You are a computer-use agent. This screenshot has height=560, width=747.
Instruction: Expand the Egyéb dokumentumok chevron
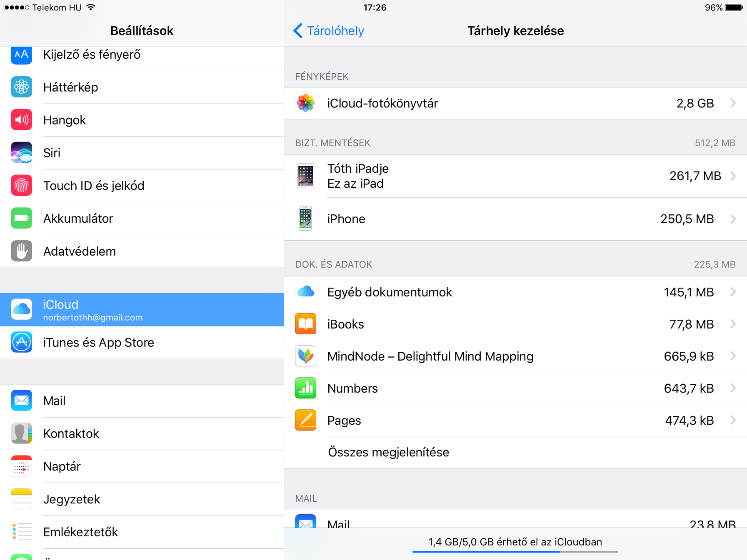733,292
